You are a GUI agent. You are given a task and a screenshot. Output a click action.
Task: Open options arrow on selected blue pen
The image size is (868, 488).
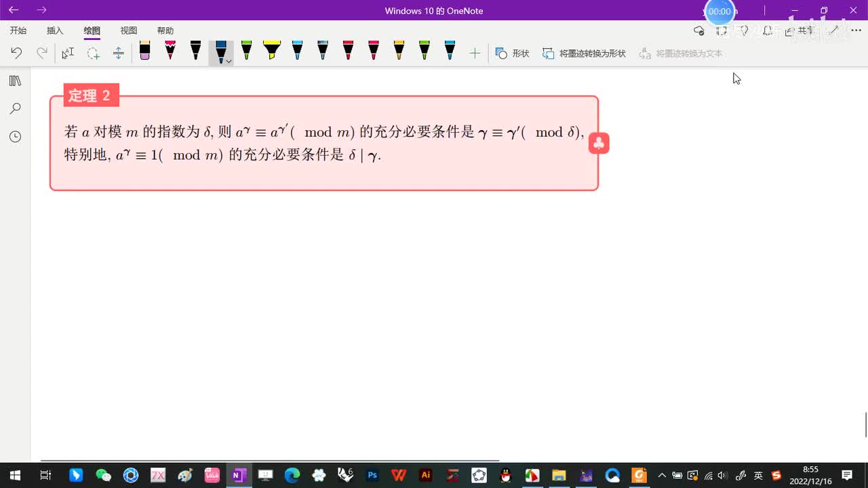pyautogui.click(x=229, y=61)
